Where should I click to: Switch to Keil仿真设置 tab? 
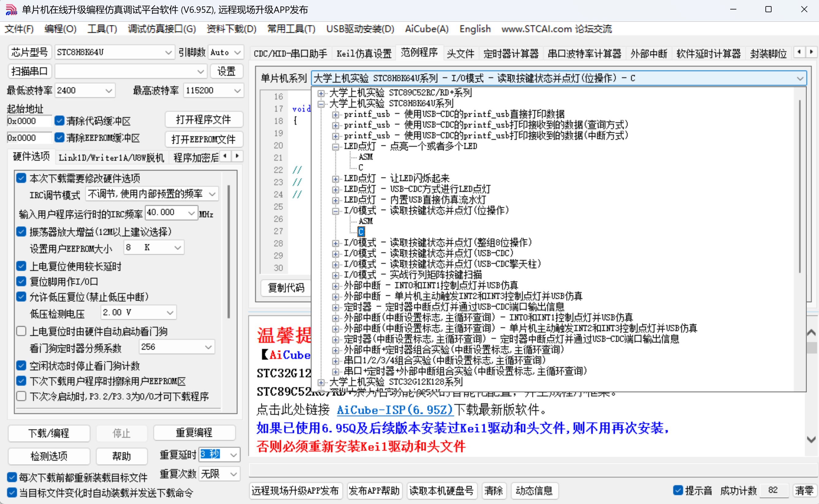[x=364, y=53]
